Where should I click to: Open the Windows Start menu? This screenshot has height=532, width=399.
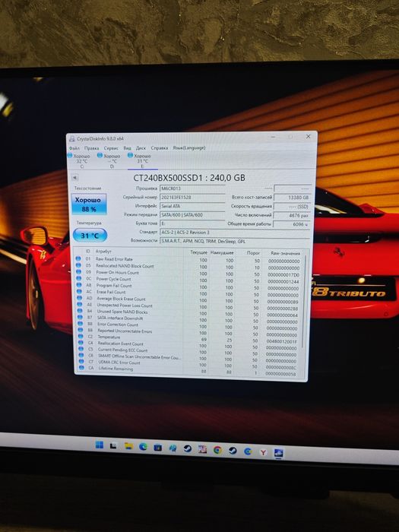click(x=100, y=445)
